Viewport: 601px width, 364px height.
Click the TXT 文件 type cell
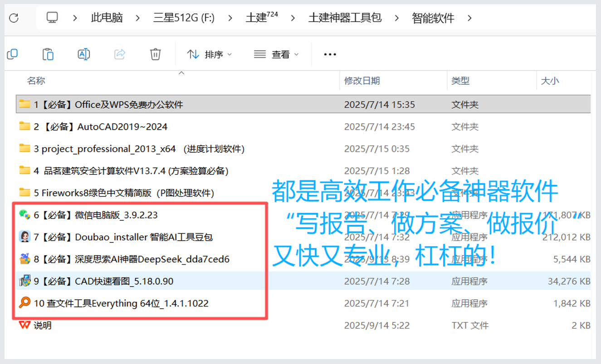[x=470, y=325]
